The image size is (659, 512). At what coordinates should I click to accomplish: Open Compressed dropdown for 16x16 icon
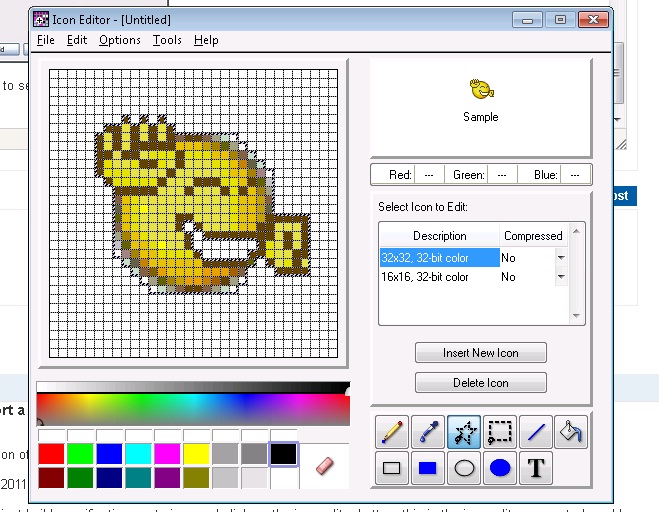pyautogui.click(x=561, y=277)
